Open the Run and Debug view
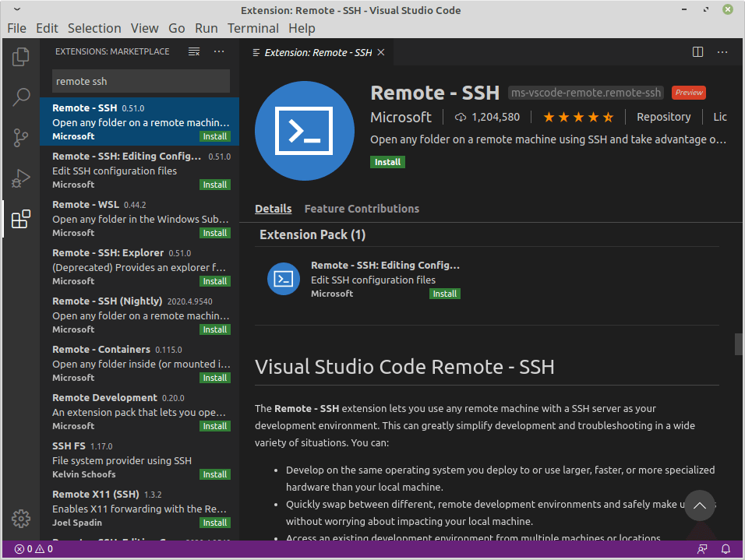Screen dimensions: 745x560 tap(21, 178)
